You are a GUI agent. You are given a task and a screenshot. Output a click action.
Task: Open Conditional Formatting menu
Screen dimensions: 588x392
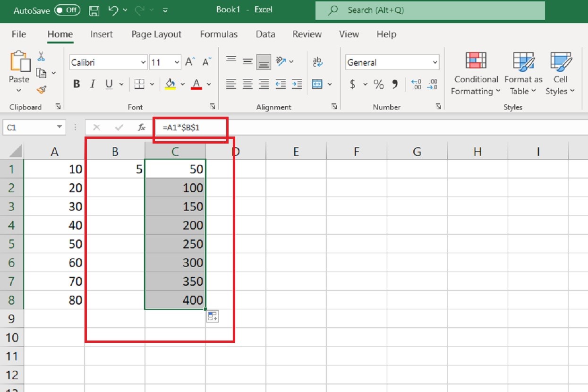click(x=476, y=73)
